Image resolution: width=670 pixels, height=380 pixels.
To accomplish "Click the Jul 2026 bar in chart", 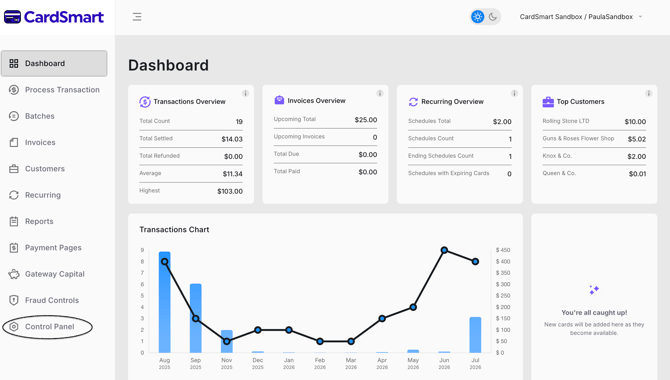I will [475, 335].
